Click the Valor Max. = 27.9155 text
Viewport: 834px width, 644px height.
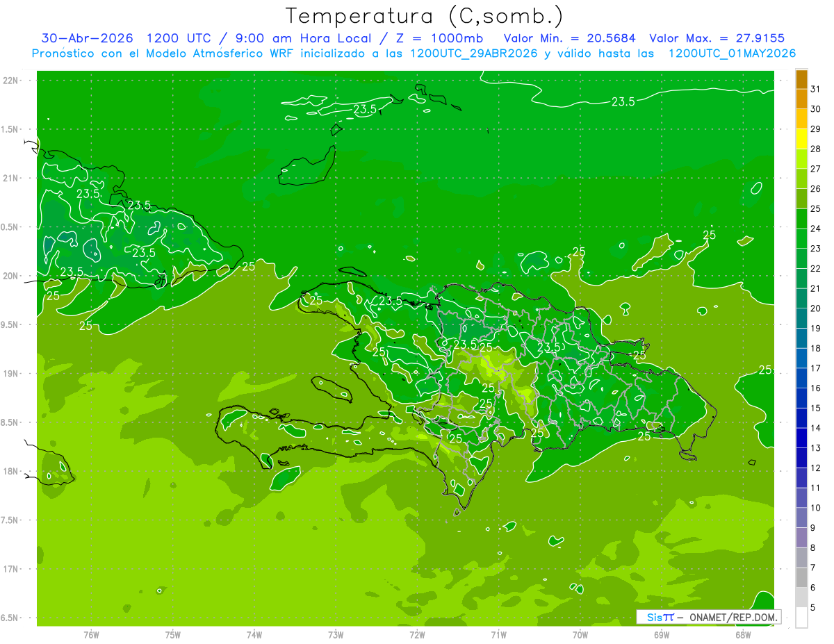click(x=717, y=38)
